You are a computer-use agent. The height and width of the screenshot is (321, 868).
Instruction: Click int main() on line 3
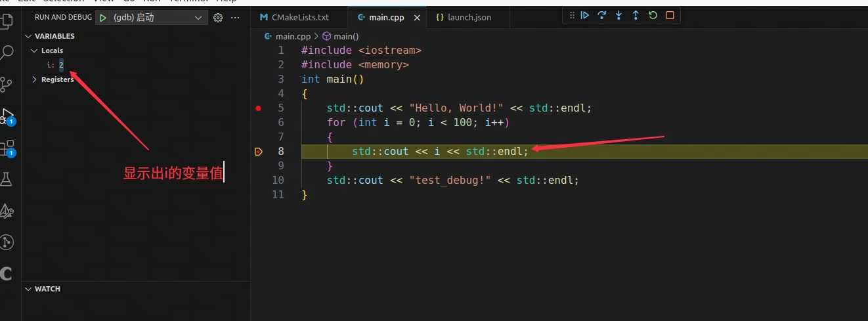click(x=333, y=79)
